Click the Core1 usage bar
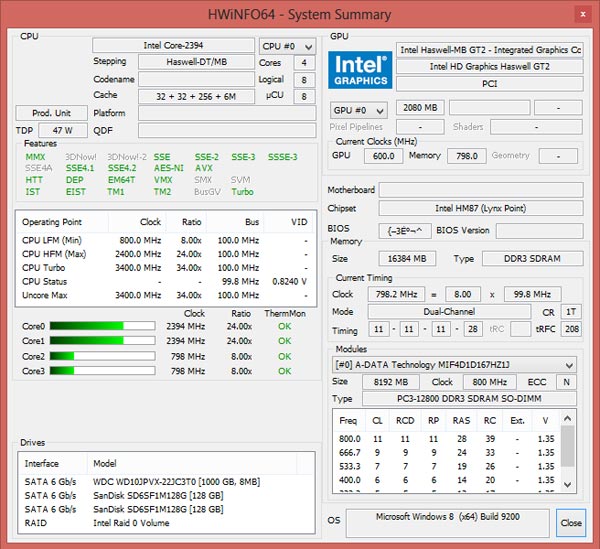This screenshot has height=549, width=600. pyautogui.click(x=102, y=340)
